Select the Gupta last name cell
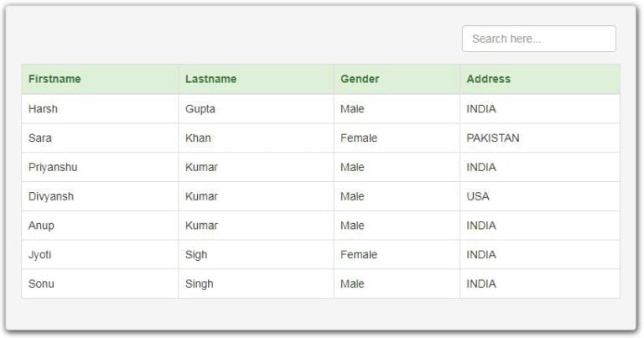This screenshot has height=338, width=644. [200, 109]
